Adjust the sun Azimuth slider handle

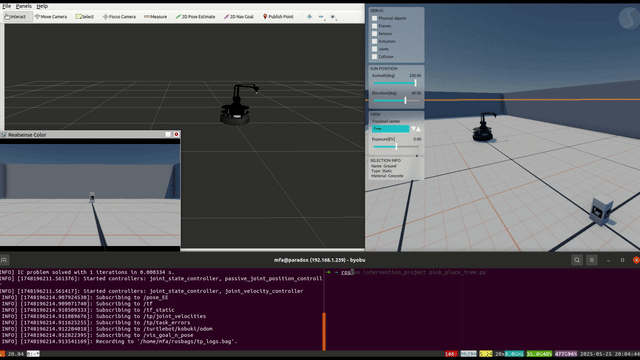[x=416, y=83]
